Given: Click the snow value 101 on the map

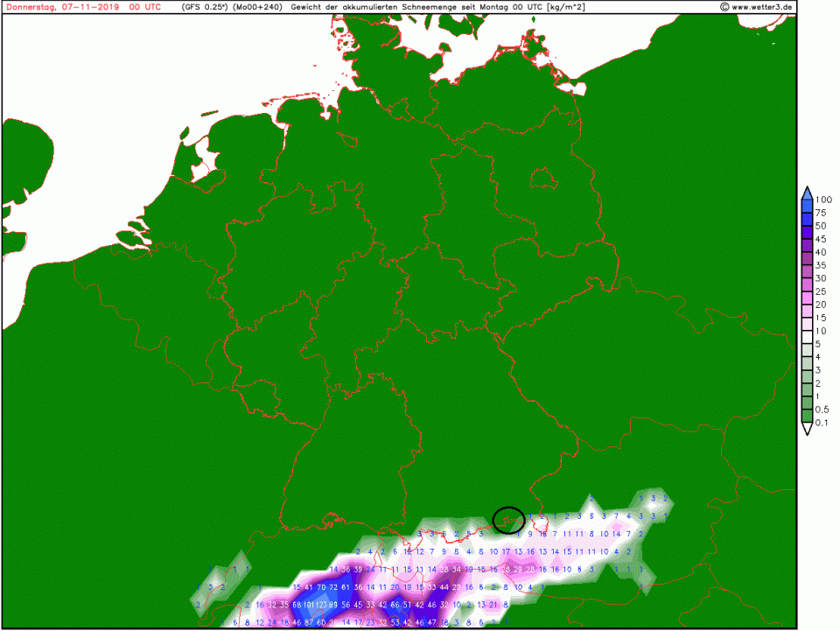Looking at the screenshot, I should point(311,605).
